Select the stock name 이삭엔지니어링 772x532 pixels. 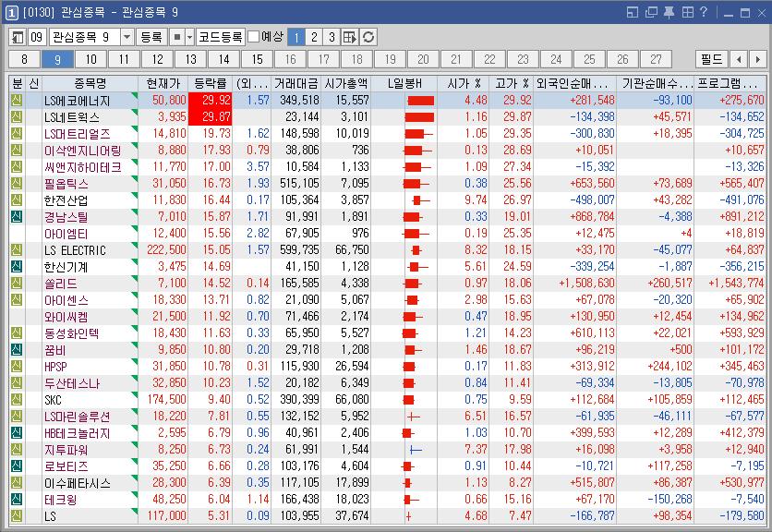coord(83,151)
